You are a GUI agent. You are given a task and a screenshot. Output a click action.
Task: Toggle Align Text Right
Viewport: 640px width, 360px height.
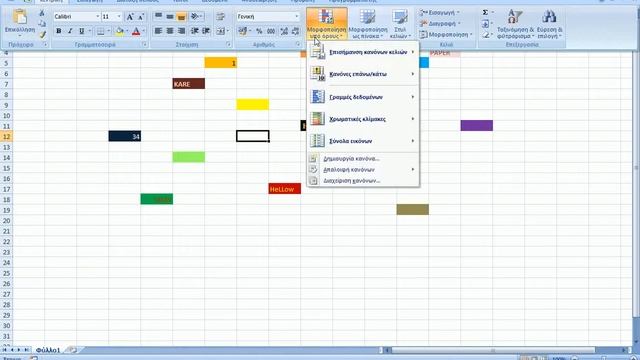point(181,31)
